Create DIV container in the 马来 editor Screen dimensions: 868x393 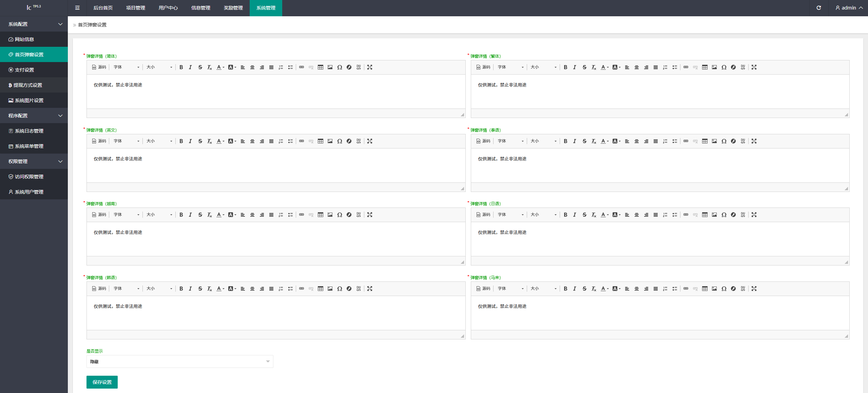tap(743, 289)
